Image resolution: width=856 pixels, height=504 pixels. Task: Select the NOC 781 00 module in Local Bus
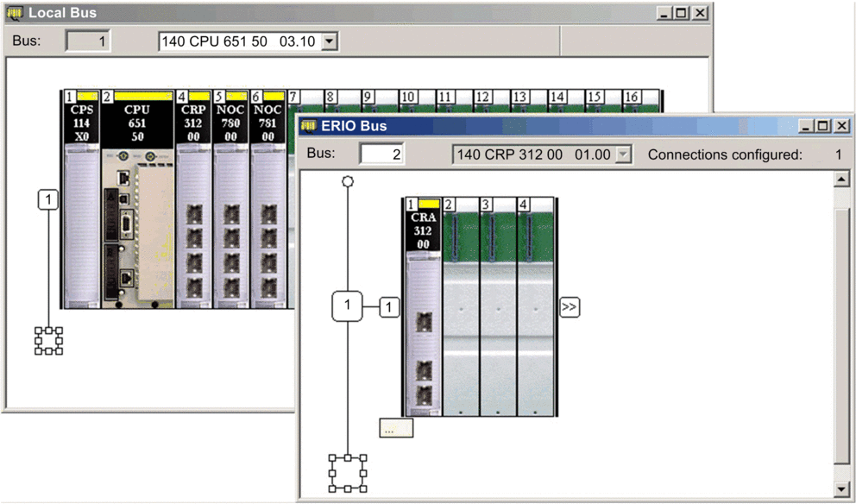pos(267,199)
